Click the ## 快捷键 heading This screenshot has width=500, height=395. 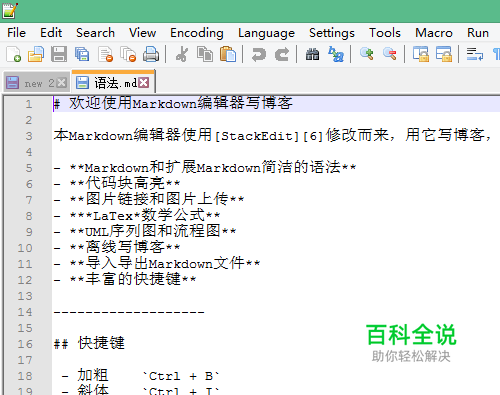(89, 343)
